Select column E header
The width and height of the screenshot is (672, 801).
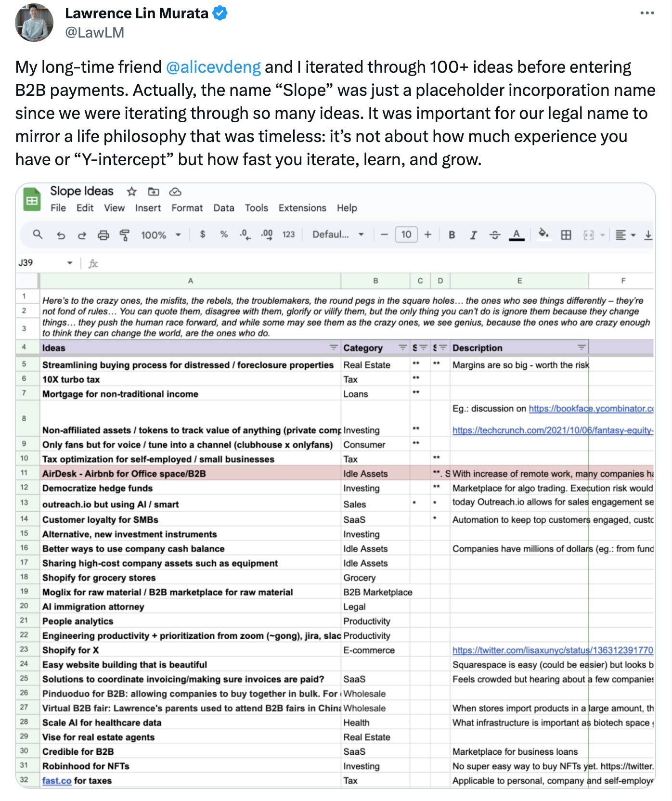coord(519,281)
